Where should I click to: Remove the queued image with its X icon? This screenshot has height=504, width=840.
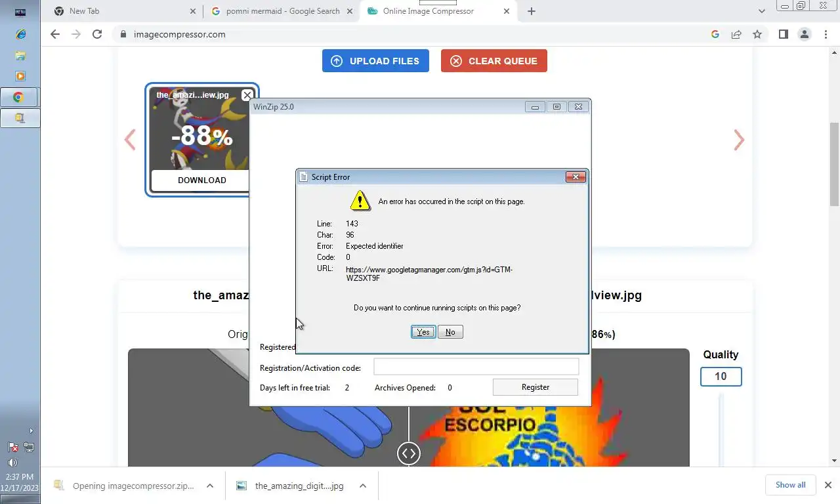tap(247, 95)
